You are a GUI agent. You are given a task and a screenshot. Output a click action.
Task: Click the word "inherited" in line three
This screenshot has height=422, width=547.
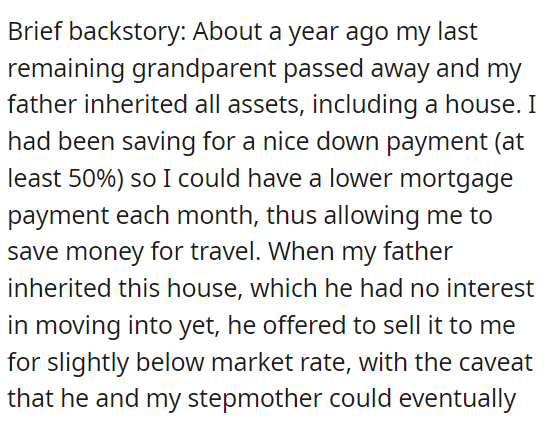tap(136, 104)
